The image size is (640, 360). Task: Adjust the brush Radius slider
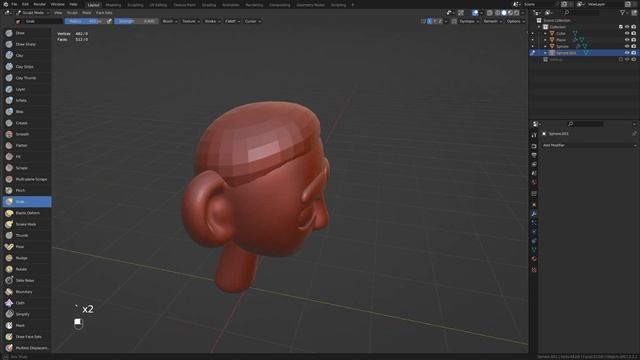point(84,21)
